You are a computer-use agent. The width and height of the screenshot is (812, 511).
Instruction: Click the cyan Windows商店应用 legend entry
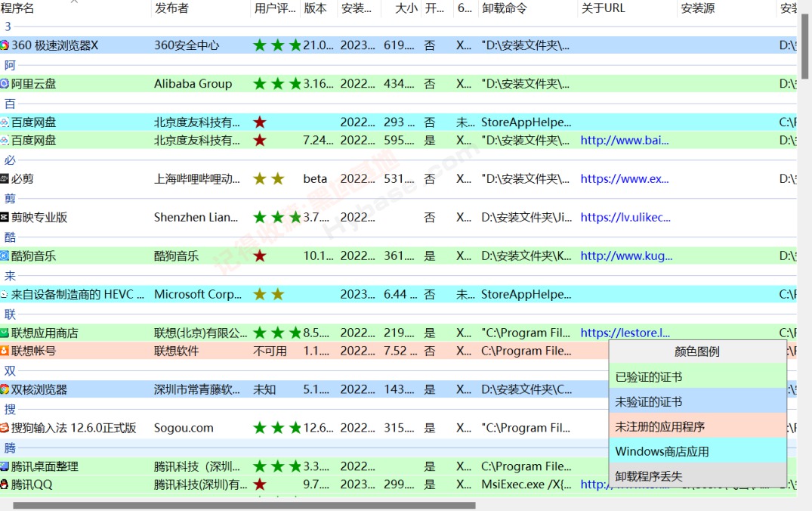point(697,451)
